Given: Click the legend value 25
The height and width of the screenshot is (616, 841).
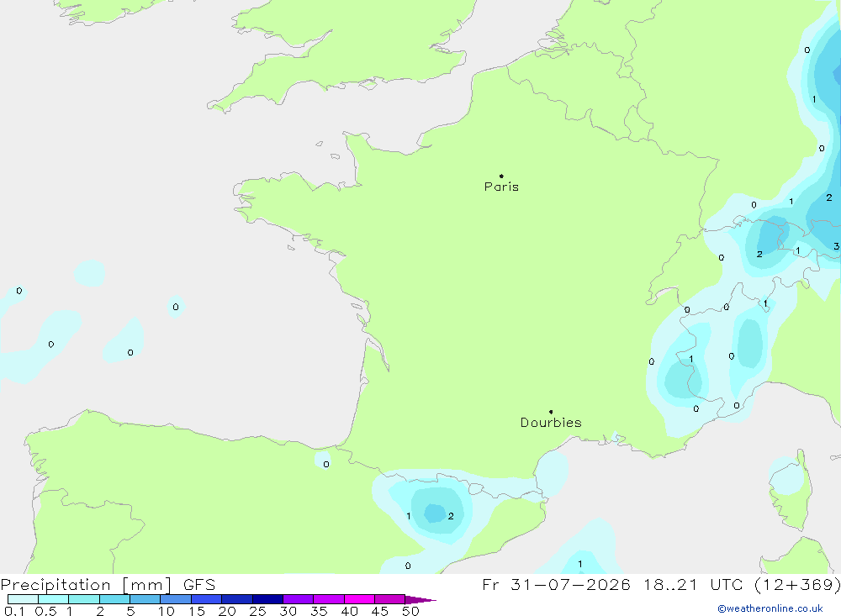Looking at the screenshot, I should (x=258, y=611).
